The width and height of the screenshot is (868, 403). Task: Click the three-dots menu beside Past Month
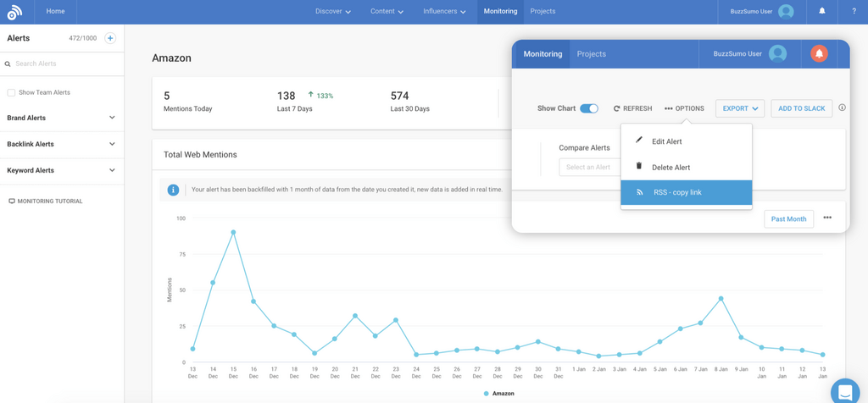click(x=827, y=218)
